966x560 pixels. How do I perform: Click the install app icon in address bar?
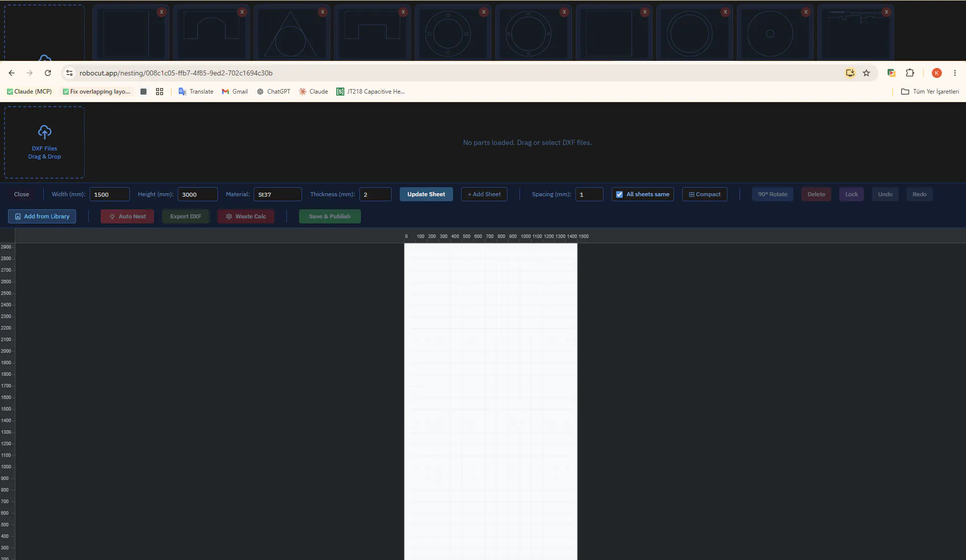[x=850, y=73]
